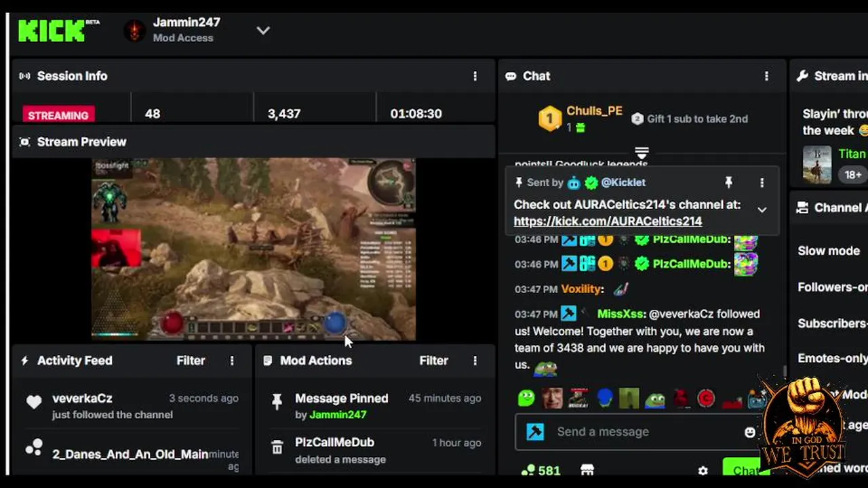The image size is (868, 488).
Task: Select the Subscribers-only setting
Action: pyautogui.click(x=832, y=323)
